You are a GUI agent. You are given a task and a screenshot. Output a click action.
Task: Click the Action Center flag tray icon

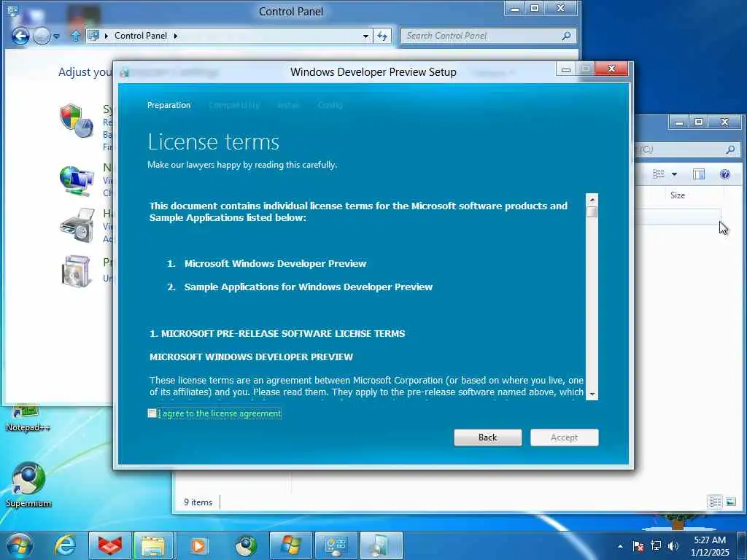[x=638, y=546]
